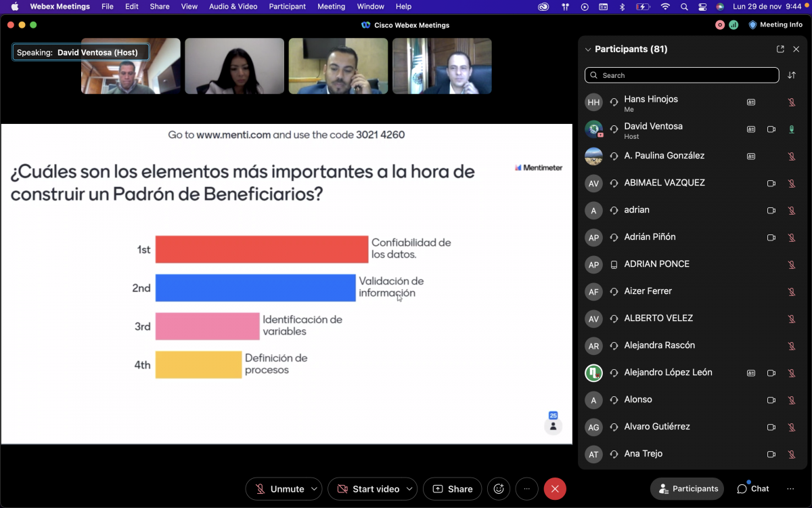Viewport: 812px width, 508px height.
Task: Click the Wi-Fi status icon
Action: [x=665, y=7]
